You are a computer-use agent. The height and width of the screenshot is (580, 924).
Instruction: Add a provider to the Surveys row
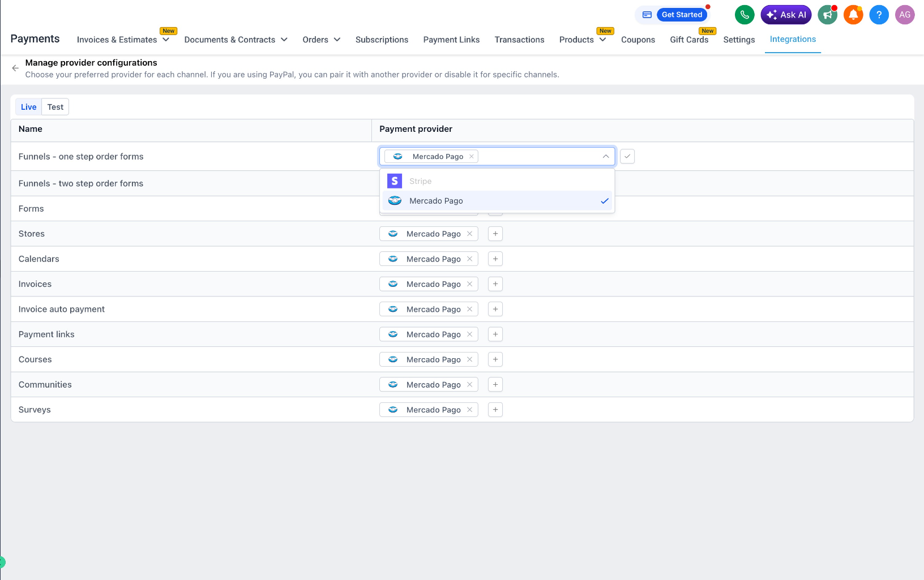(x=495, y=410)
